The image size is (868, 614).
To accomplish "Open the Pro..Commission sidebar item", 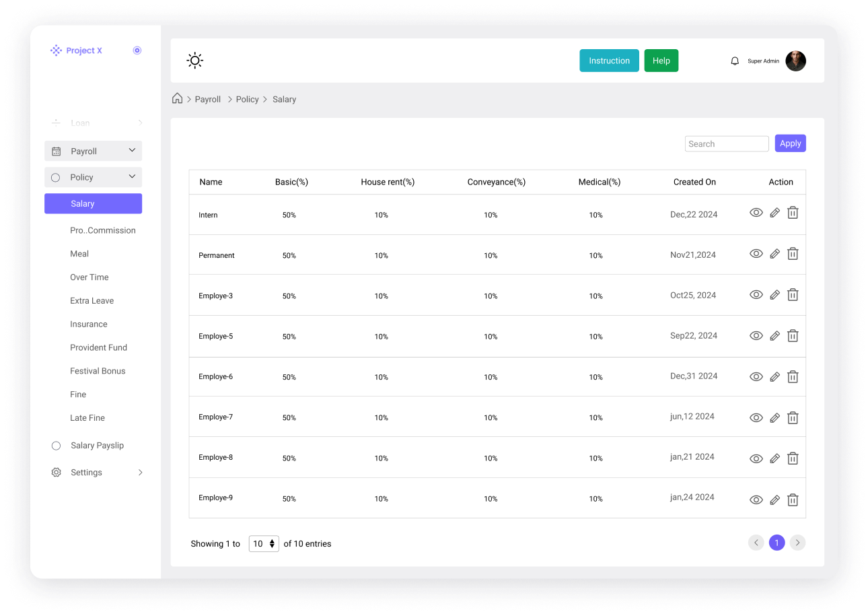I will pos(103,230).
